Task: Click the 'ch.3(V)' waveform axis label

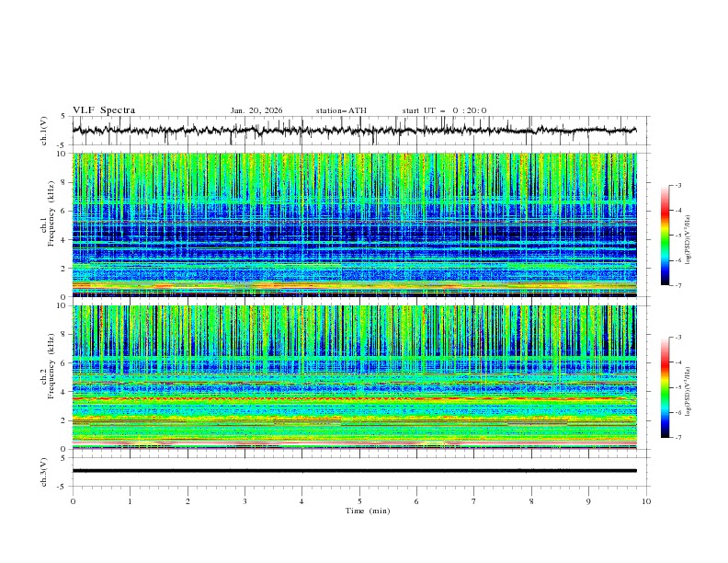Action: point(45,471)
